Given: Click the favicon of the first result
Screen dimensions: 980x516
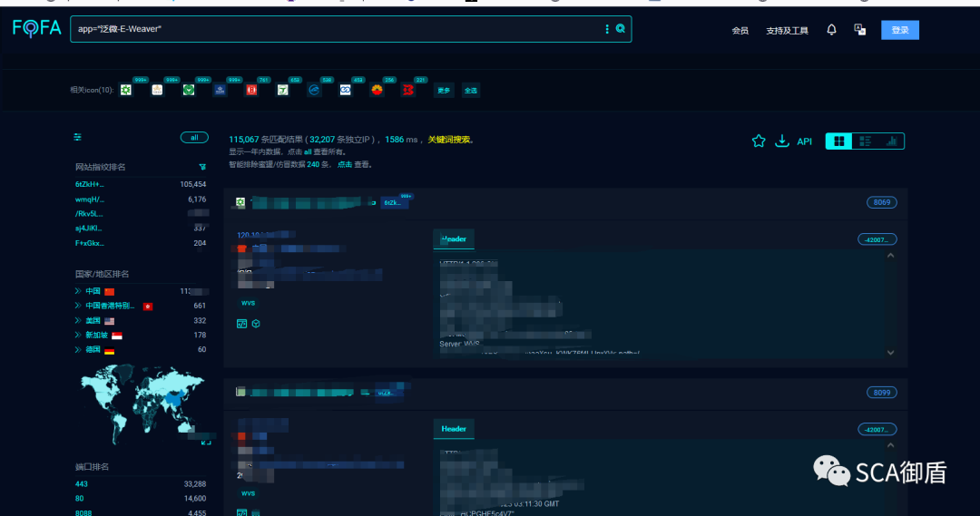Looking at the screenshot, I should (240, 202).
